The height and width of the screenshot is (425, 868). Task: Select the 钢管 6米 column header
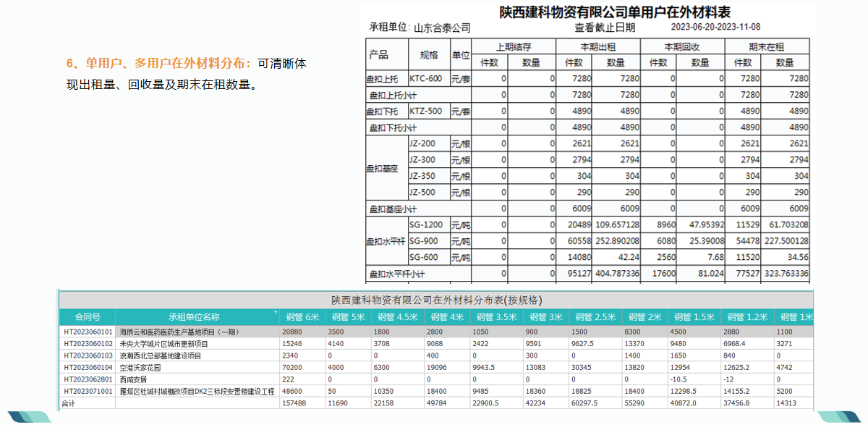coord(301,316)
